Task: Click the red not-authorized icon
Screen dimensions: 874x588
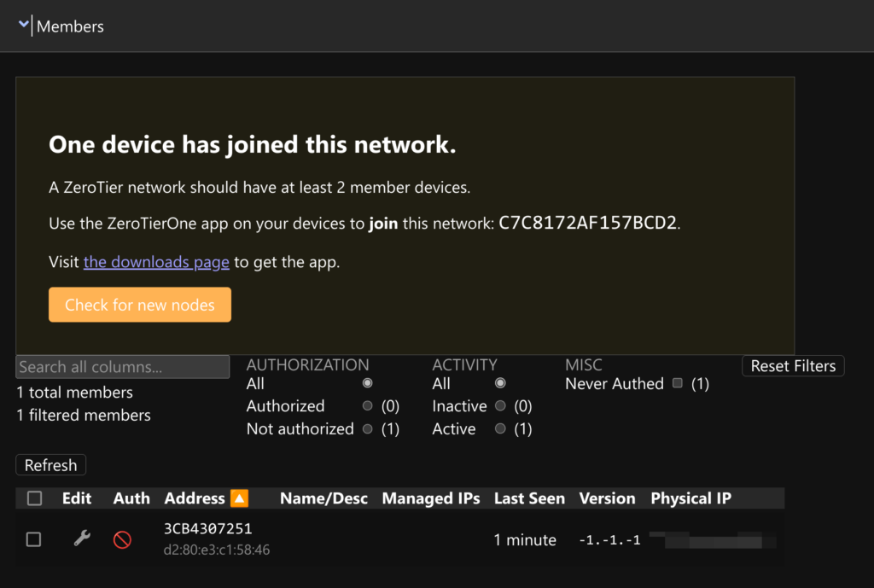Action: tap(122, 539)
